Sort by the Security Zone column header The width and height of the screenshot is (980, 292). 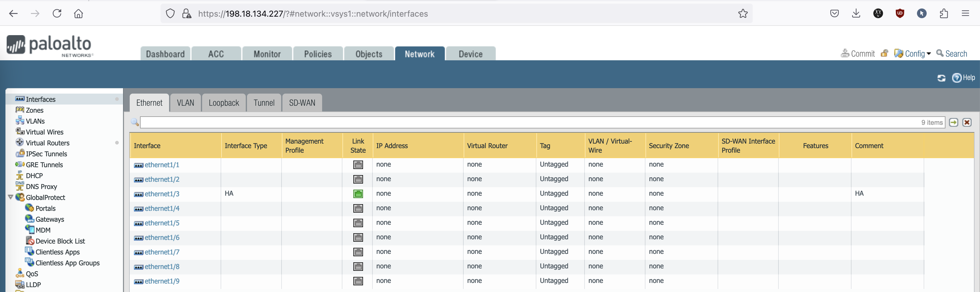(669, 146)
